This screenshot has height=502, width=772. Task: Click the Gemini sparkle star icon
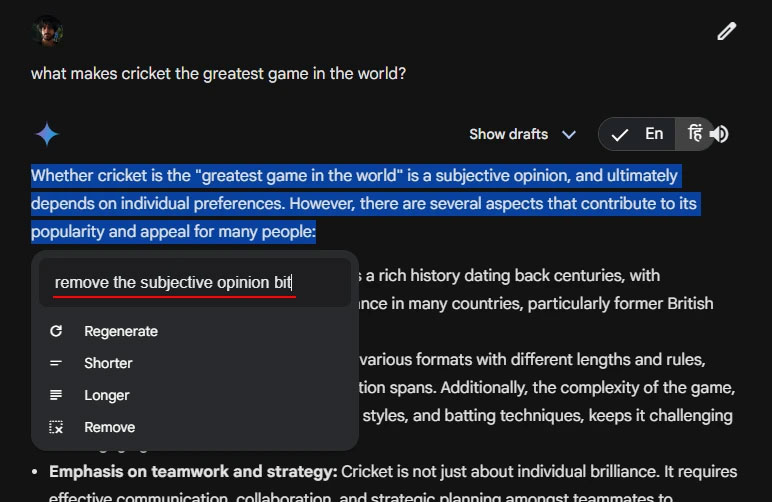47,134
